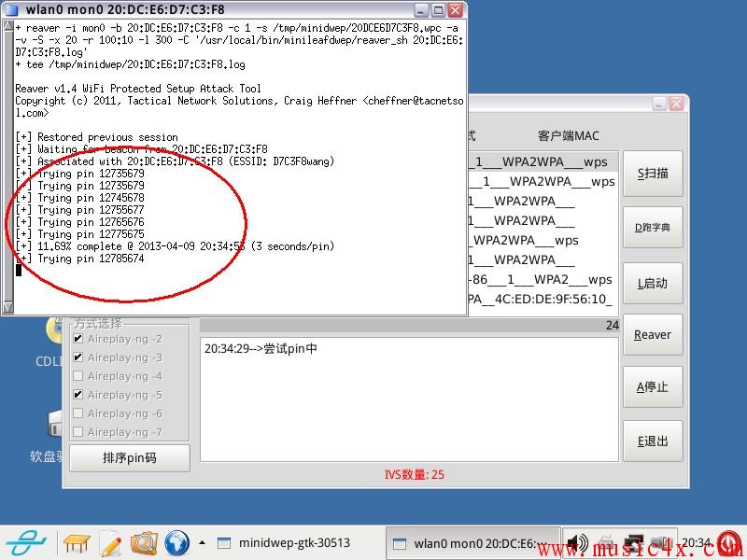Click the 'Restored previous session' line

tap(97, 137)
